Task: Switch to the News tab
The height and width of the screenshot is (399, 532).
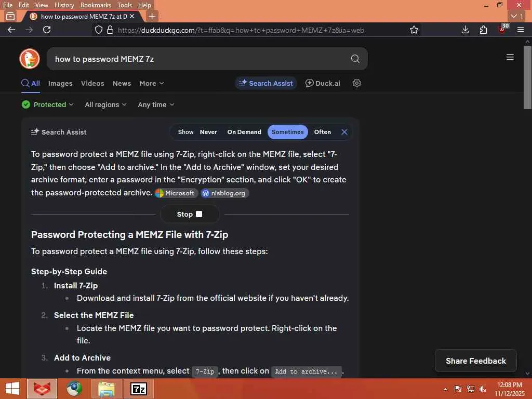Action: click(122, 83)
